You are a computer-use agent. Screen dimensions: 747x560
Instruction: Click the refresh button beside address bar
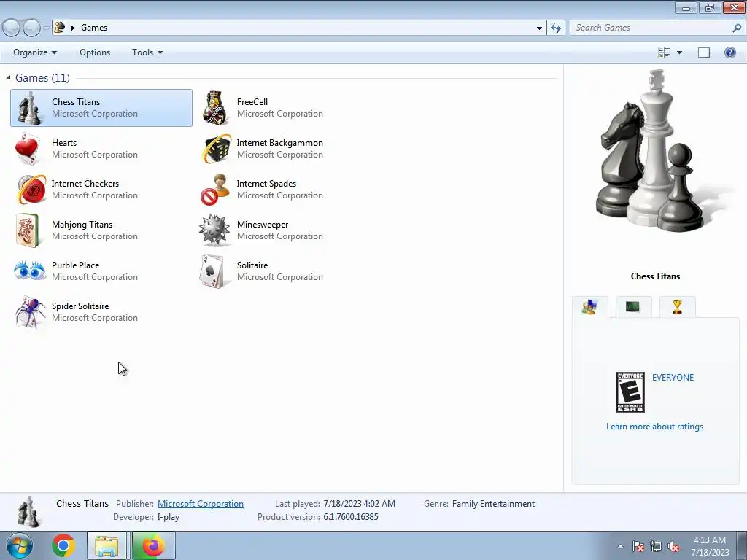555,28
